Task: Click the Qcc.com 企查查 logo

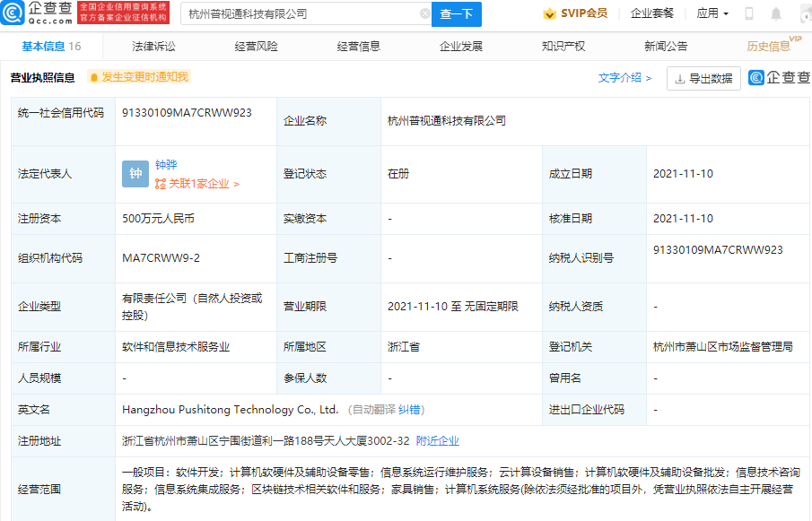Action: tap(36, 13)
